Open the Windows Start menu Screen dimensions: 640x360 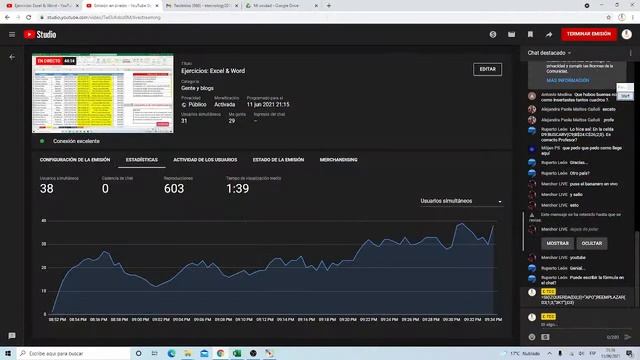click(8, 353)
